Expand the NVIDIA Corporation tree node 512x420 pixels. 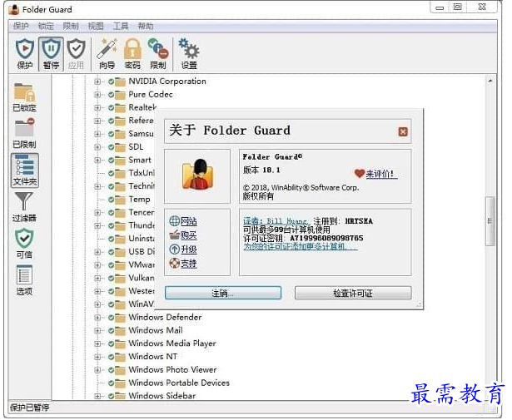coord(97,82)
